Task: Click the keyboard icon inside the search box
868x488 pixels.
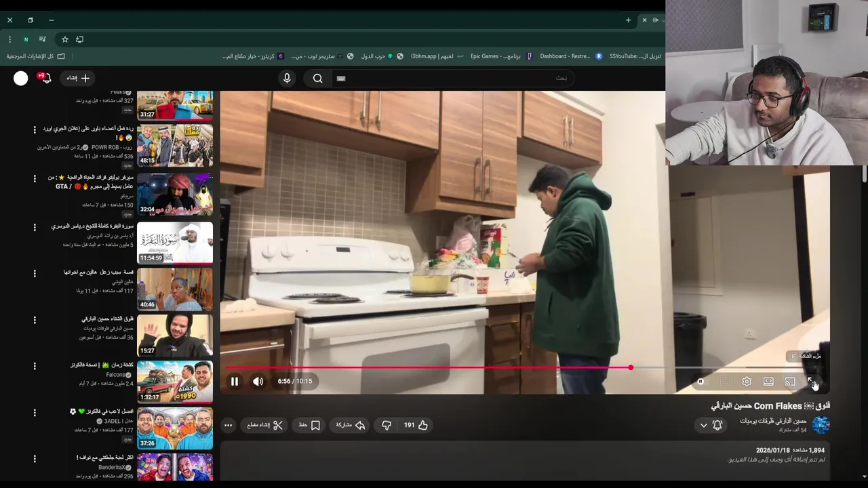Action: click(341, 78)
